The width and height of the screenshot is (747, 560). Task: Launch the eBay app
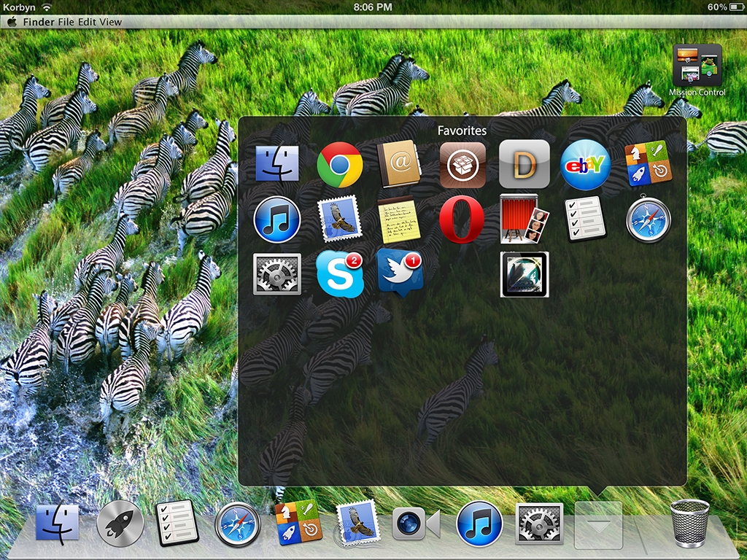point(586,165)
